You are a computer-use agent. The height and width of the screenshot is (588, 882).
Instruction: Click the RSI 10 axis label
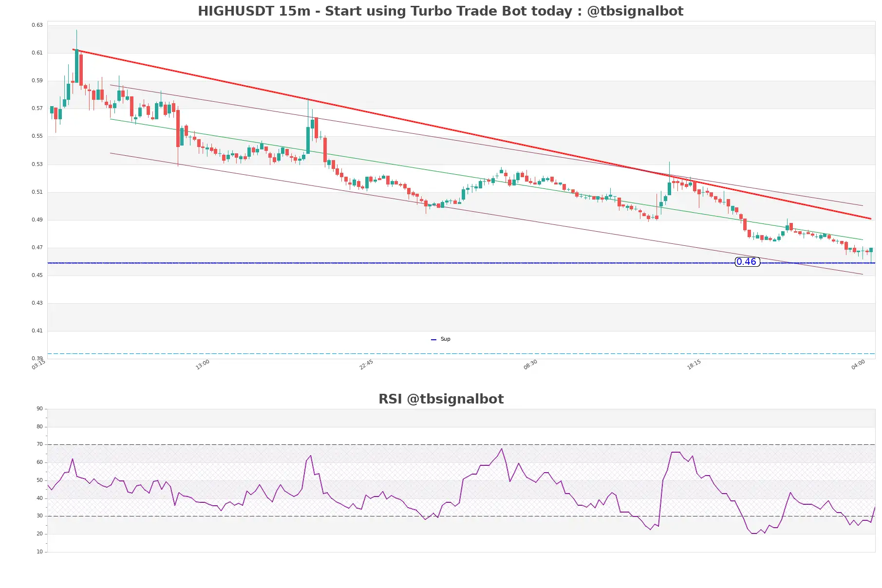[39, 552]
